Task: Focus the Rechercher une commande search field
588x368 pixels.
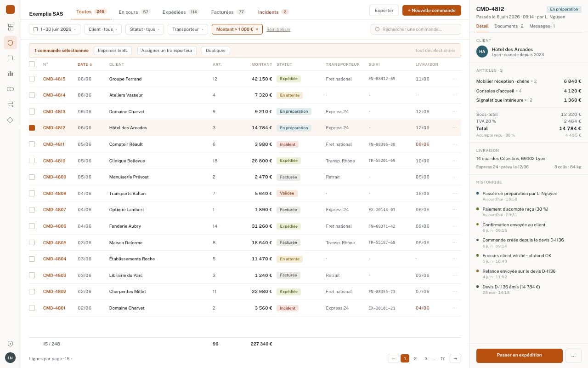Action: [x=416, y=29]
